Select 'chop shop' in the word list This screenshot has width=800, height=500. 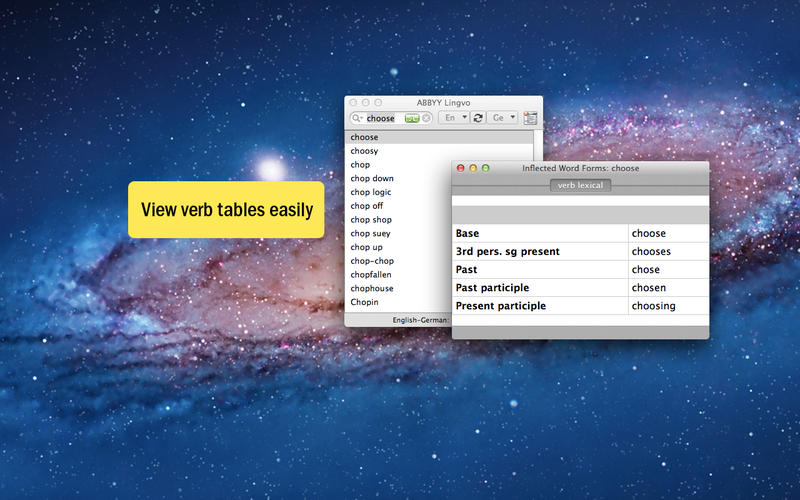click(371, 220)
